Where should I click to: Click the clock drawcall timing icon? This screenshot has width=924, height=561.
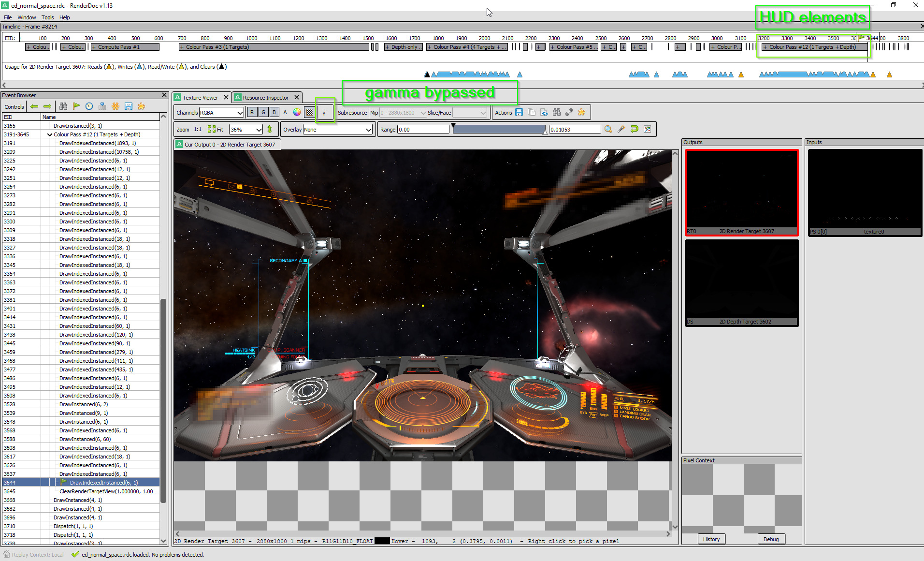click(89, 106)
